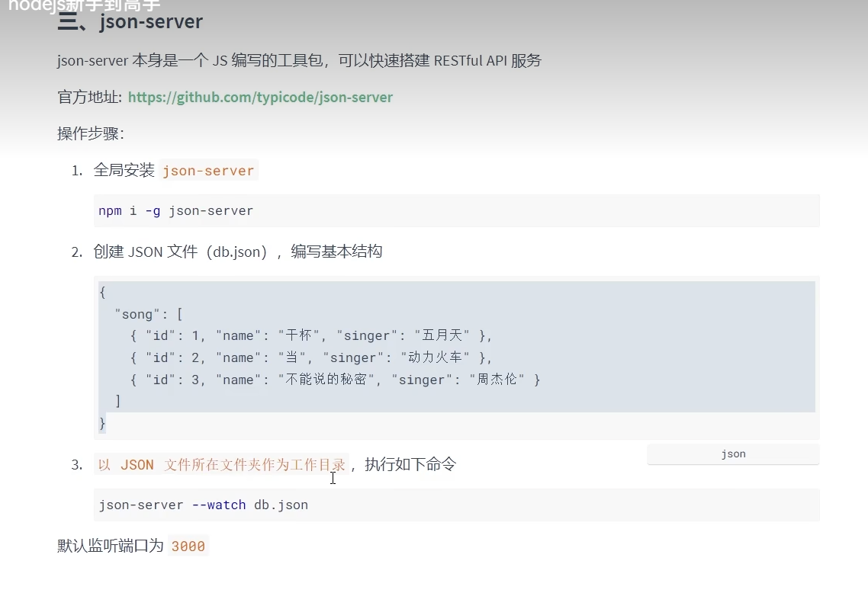This screenshot has width=868, height=593.
Task: Select the heading 三、json-server
Action: [x=128, y=21]
